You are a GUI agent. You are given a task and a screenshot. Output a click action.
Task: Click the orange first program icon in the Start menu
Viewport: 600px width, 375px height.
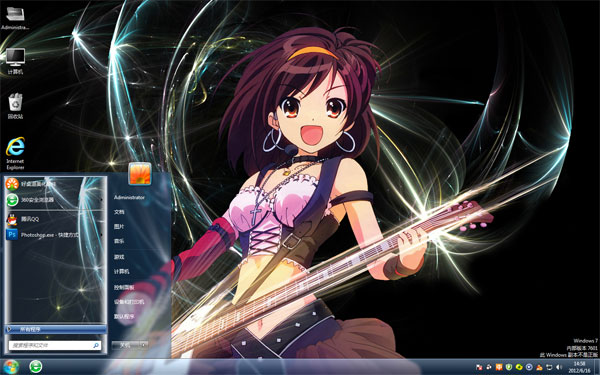click(x=12, y=184)
